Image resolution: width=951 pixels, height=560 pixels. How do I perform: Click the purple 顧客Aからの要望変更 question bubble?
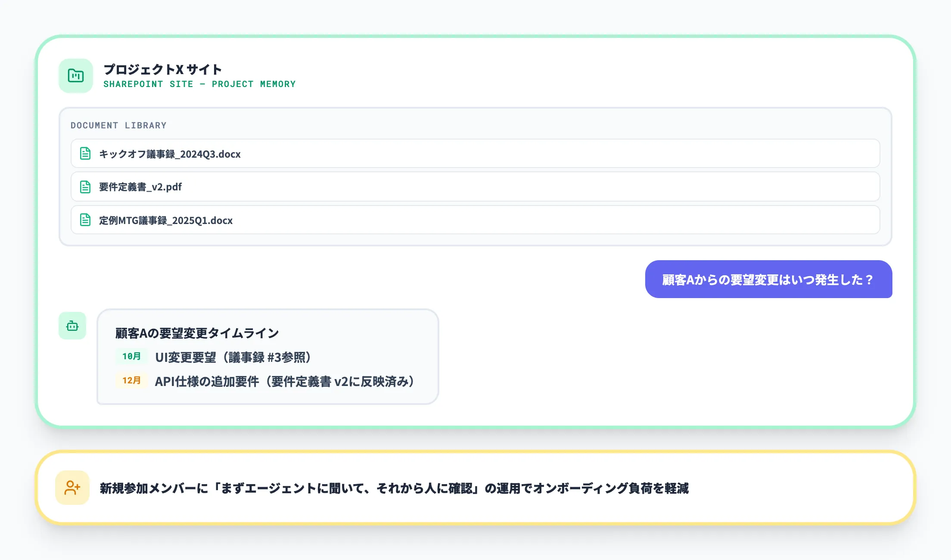coord(769,280)
